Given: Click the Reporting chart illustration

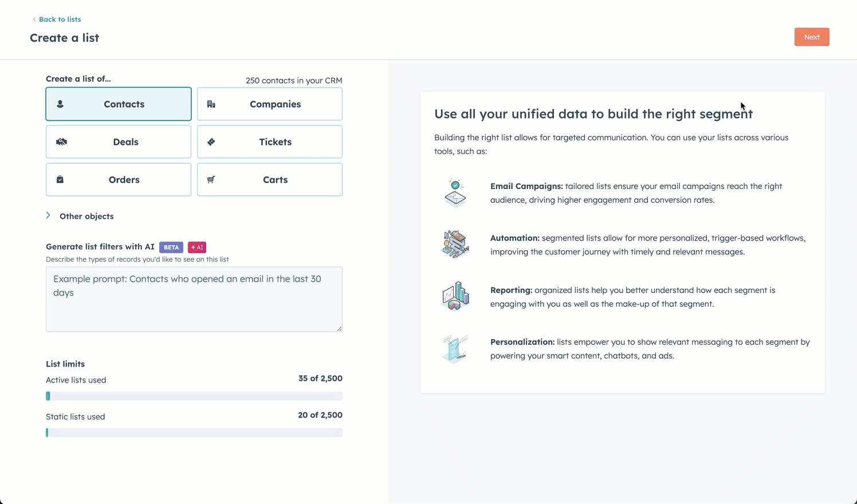Looking at the screenshot, I should tap(455, 296).
